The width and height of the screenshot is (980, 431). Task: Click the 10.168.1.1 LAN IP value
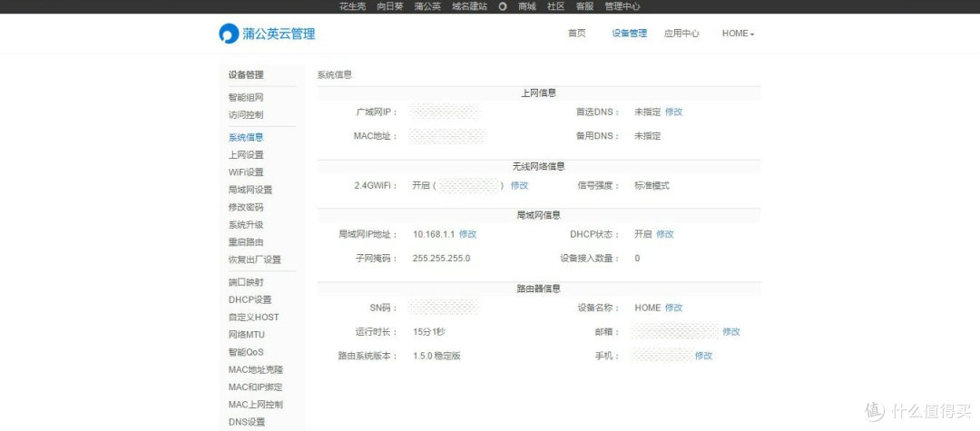(434, 234)
